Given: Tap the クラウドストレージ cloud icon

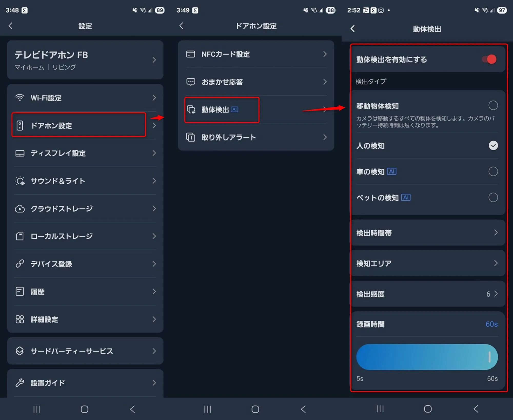Looking at the screenshot, I should [x=20, y=209].
